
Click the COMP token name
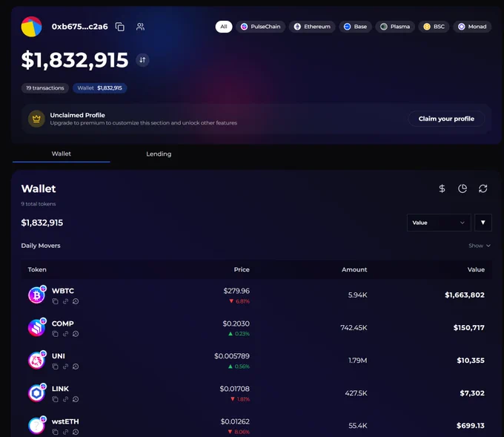click(63, 323)
